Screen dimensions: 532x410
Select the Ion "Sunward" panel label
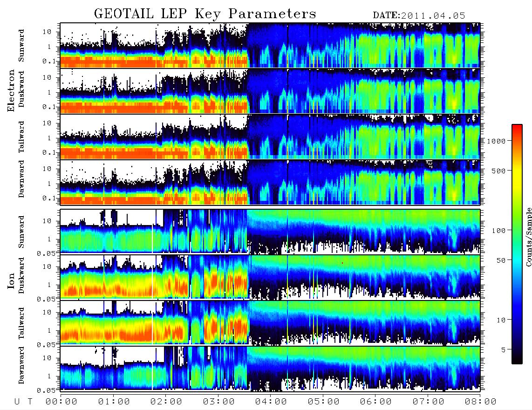pos(21,232)
